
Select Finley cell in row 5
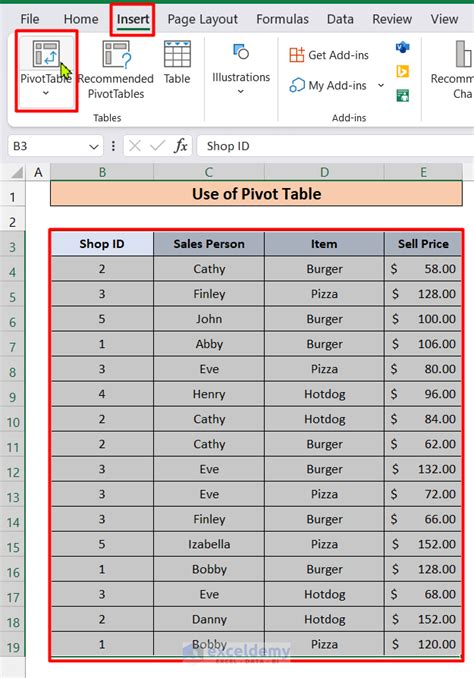coord(209,294)
